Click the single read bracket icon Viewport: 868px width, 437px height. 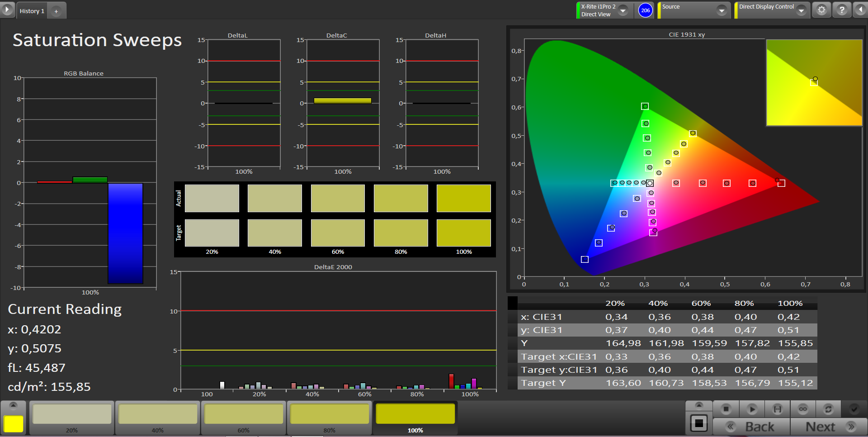pyautogui.click(x=778, y=409)
